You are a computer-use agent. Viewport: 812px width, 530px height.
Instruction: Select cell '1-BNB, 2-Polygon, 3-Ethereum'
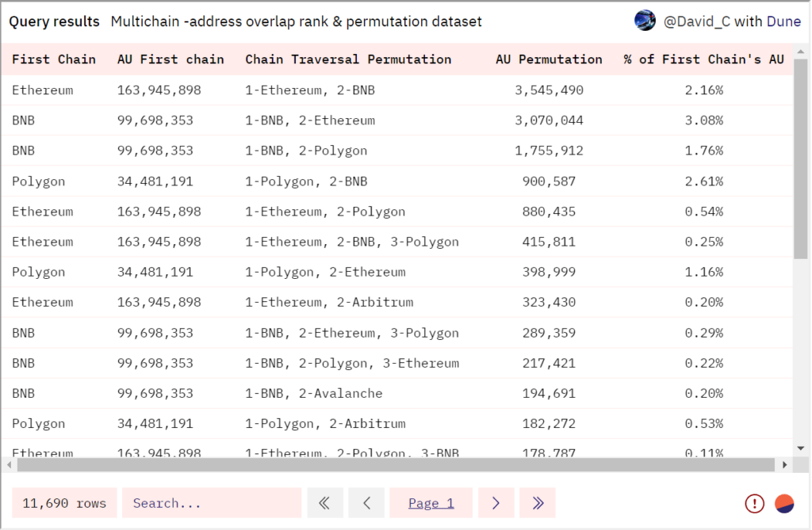[352, 364]
